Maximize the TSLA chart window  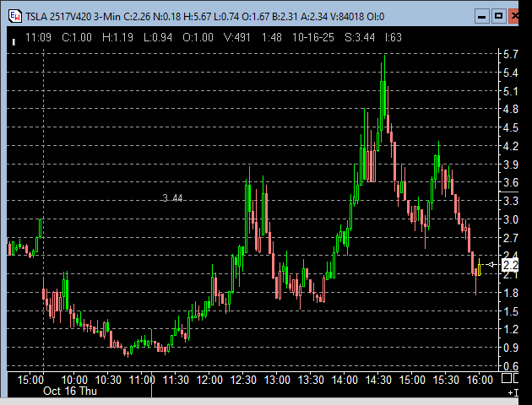[x=498, y=14]
